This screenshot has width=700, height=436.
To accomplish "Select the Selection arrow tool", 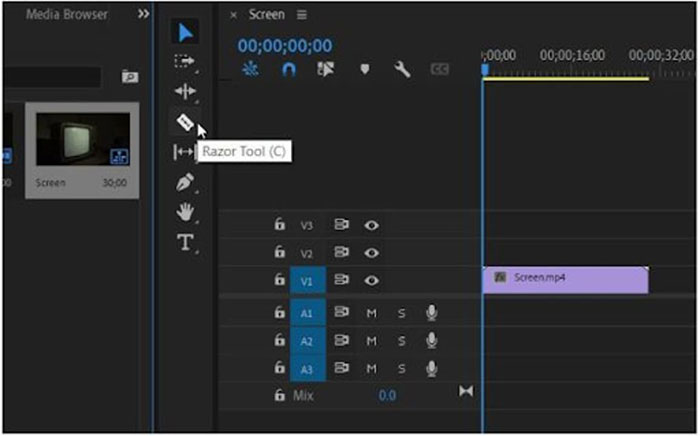I will tap(186, 32).
